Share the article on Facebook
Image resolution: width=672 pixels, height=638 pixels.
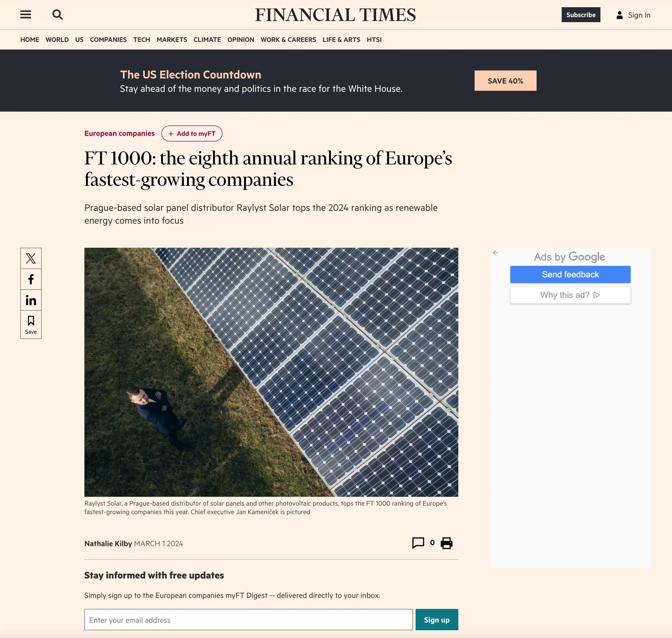pyautogui.click(x=31, y=279)
